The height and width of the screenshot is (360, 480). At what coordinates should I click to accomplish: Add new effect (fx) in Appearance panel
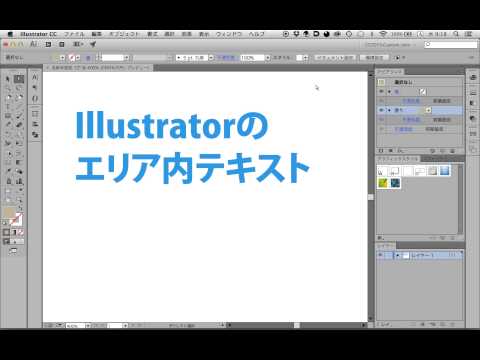[400, 151]
